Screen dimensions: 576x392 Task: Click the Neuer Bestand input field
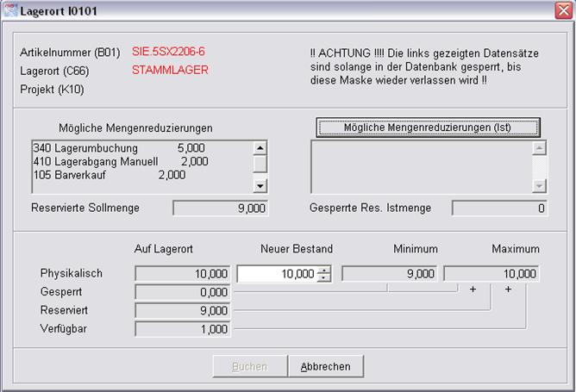(276, 274)
